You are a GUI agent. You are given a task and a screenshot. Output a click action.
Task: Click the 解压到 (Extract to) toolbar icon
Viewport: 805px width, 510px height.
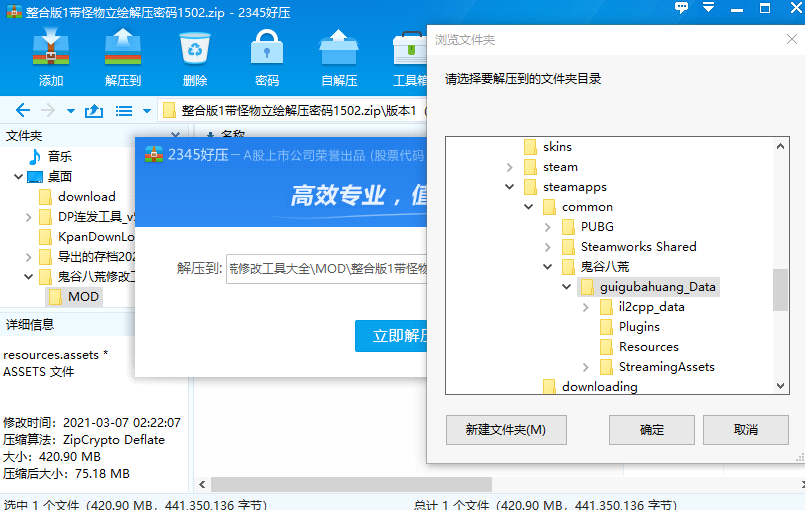tap(123, 58)
